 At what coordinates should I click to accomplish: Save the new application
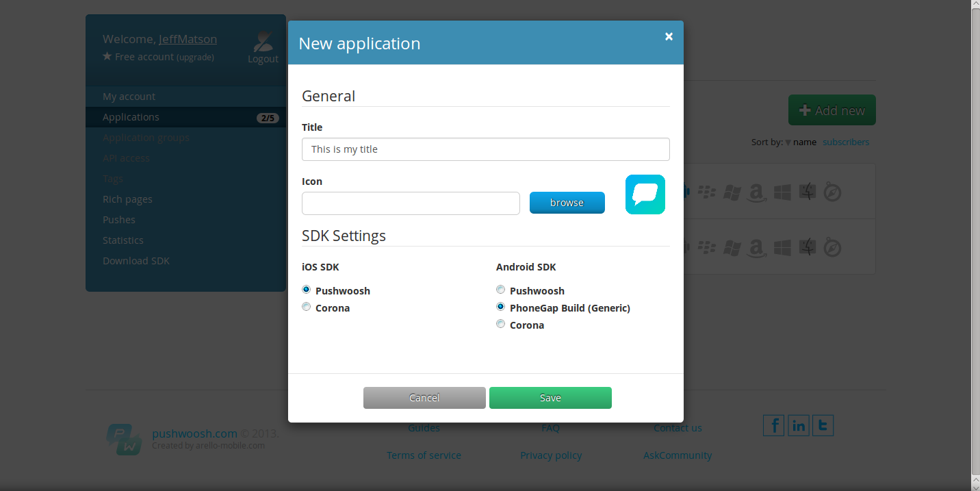[550, 398]
